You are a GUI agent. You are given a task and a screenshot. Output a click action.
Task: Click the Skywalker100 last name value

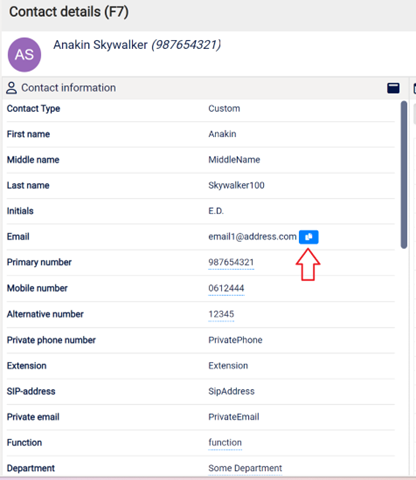(x=236, y=185)
